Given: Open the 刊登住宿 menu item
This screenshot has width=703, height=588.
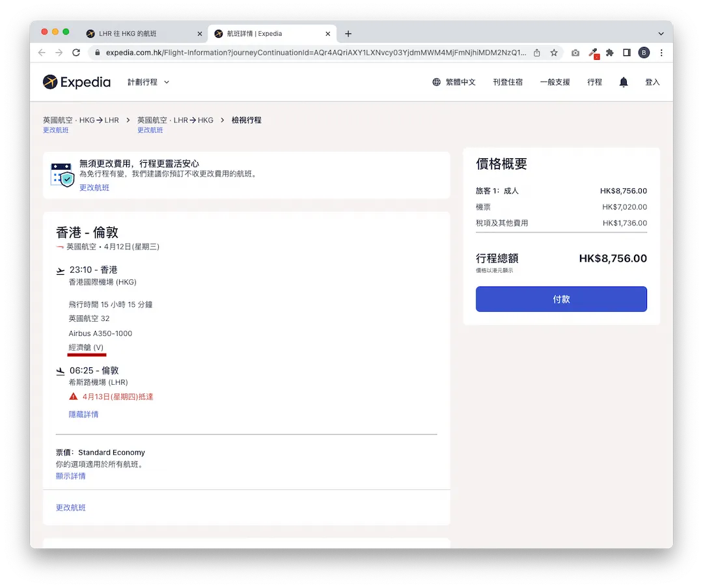Looking at the screenshot, I should [508, 82].
